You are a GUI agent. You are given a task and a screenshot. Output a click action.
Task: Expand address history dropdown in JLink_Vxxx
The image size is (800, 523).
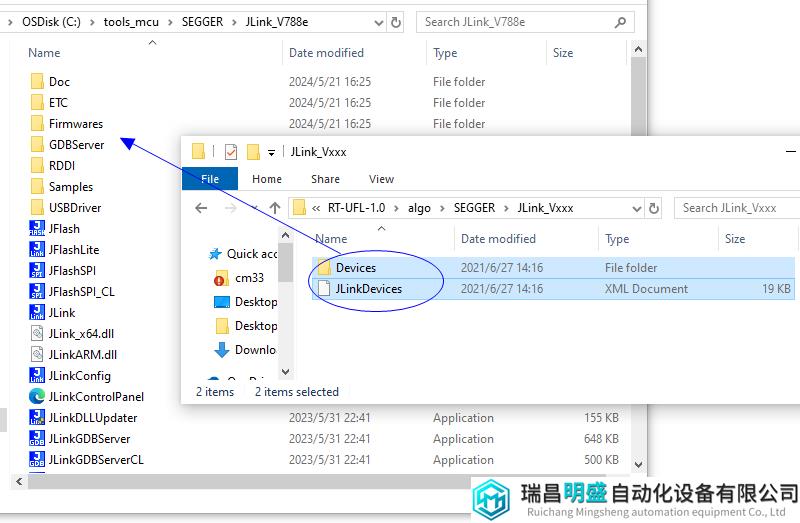[636, 208]
